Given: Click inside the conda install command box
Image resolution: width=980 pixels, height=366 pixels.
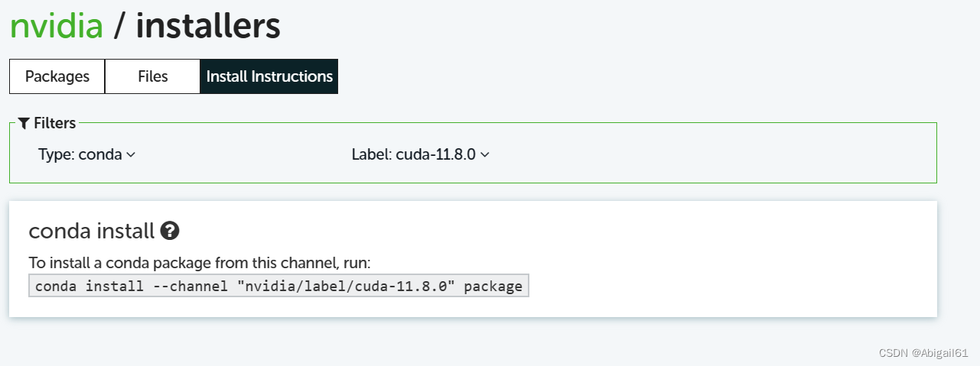Looking at the screenshot, I should tap(278, 287).
